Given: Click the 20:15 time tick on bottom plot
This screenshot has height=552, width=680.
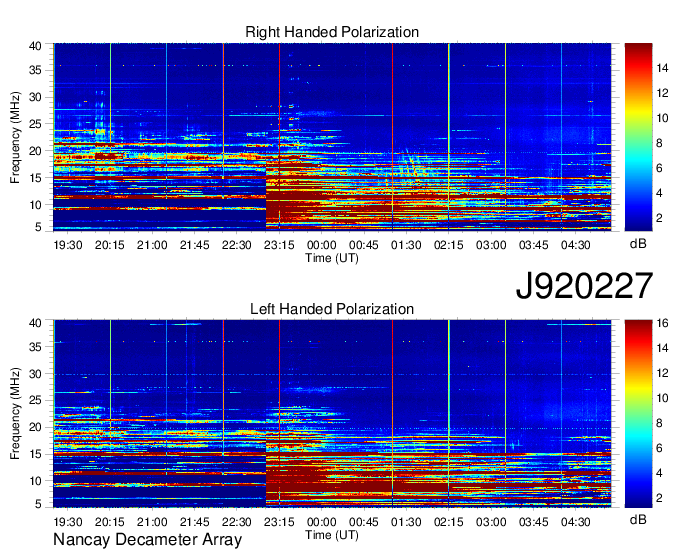Looking at the screenshot, I should click(110, 522).
